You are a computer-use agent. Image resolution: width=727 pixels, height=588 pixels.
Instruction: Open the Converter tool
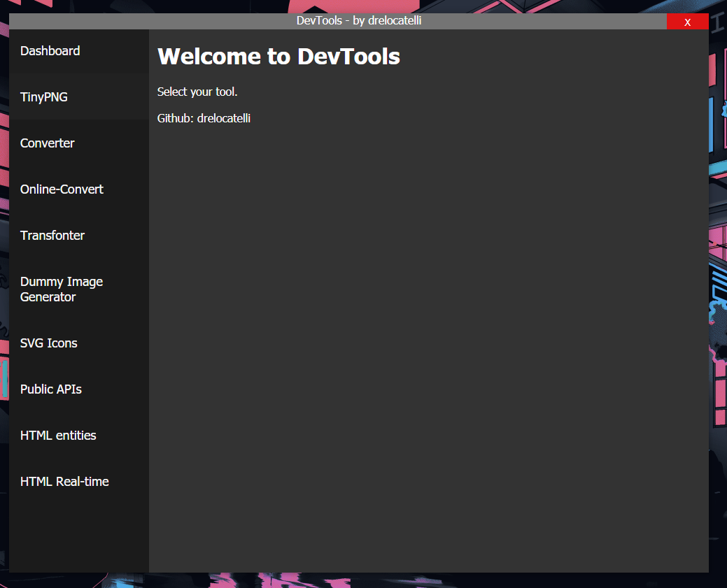point(47,143)
